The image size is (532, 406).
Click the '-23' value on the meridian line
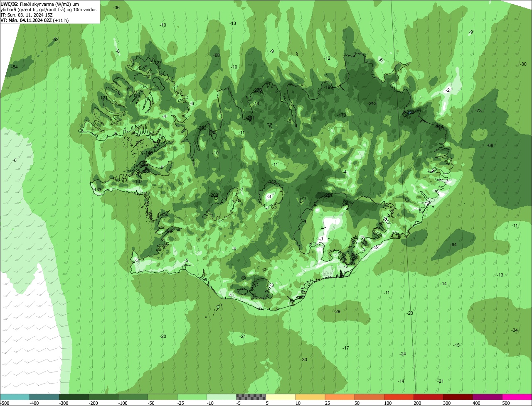(x=410, y=313)
